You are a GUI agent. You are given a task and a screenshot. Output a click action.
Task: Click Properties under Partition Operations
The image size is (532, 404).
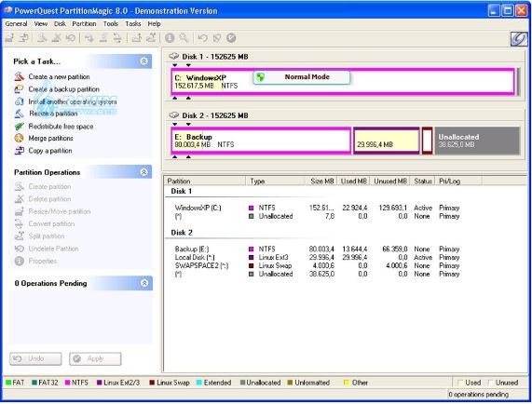(43, 261)
